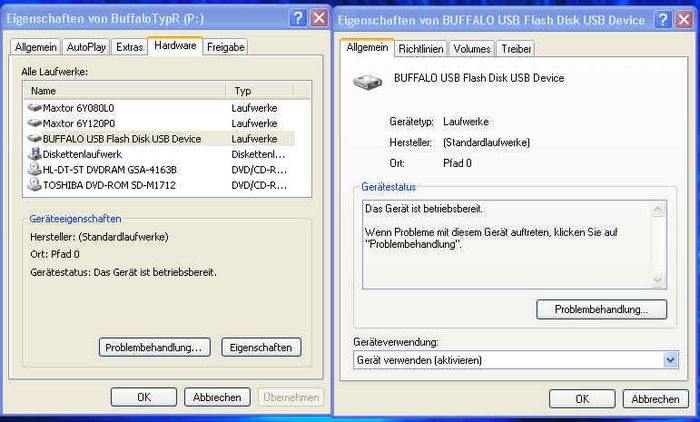
Task: Click the Gerätestatus scrollbar down arrow
Action: (658, 280)
